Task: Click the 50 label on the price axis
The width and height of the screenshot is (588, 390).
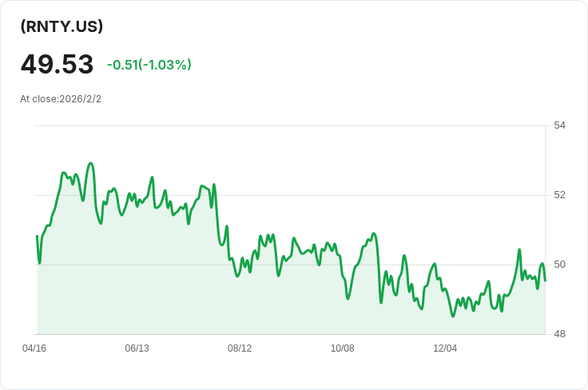Action: [x=559, y=265]
